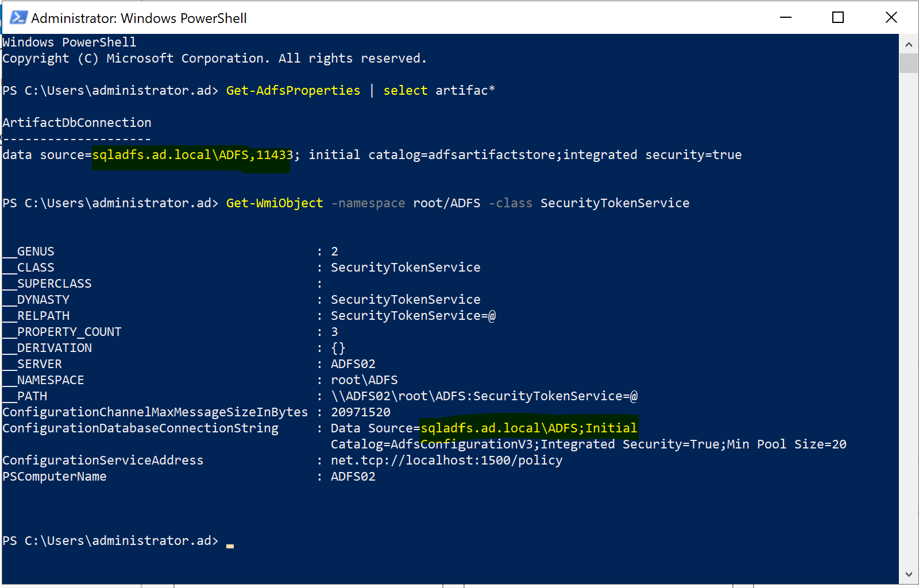The height and width of the screenshot is (588, 919).
Task: Click 'ConfigurationDatabaseConnectionString' property name
Action: point(140,428)
